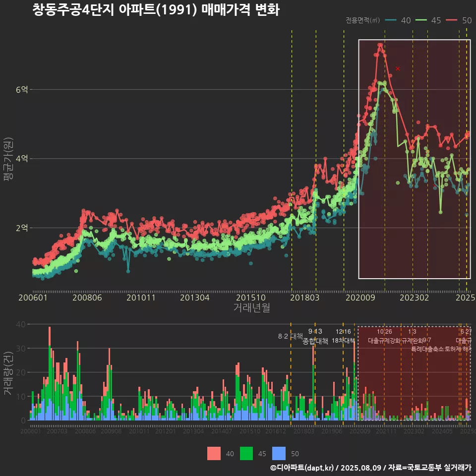The image size is (476, 476).
Task: Click the '평균가(원)' vertical axis title
Action: pos(8,159)
